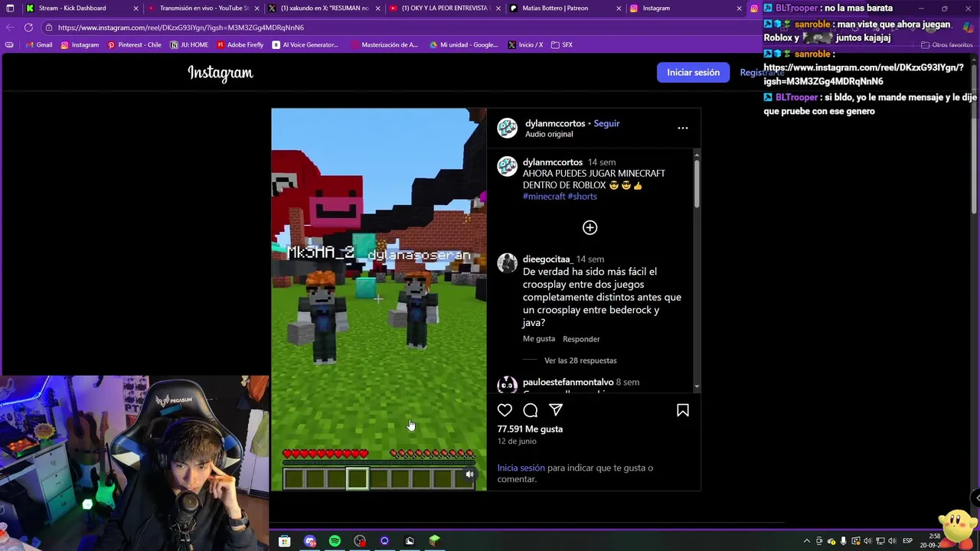Click Inicia sesión link below the post
Screen dimensions: 980x551
(x=521, y=468)
